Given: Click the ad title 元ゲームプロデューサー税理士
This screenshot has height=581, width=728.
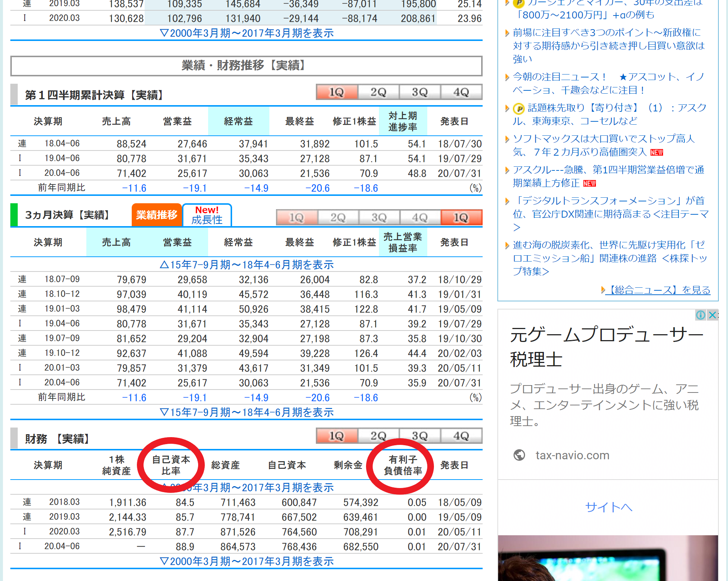Looking at the screenshot, I should pos(607,346).
